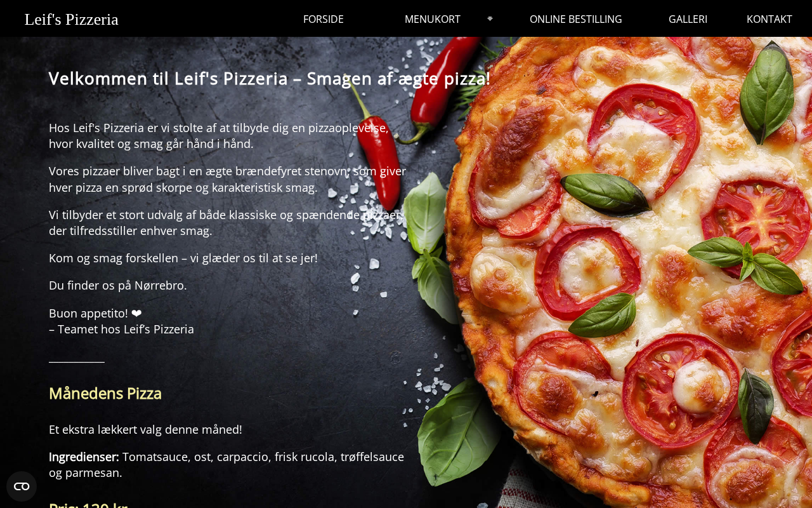
Task: Click the divider line above Månedens Pizza
Action: pos(77,362)
